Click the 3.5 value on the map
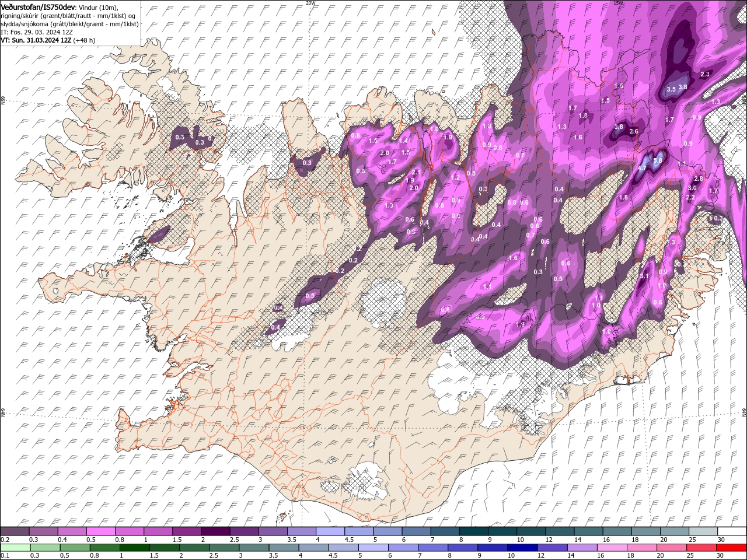 click(671, 89)
